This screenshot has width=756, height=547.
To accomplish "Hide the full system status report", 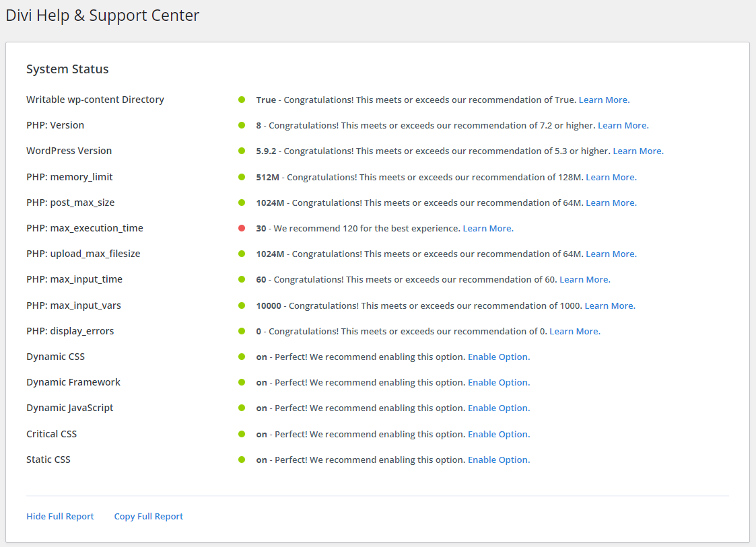I will (x=61, y=516).
